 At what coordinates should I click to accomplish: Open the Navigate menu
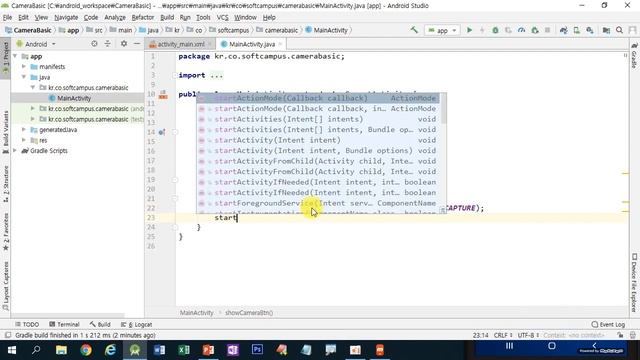(66, 18)
